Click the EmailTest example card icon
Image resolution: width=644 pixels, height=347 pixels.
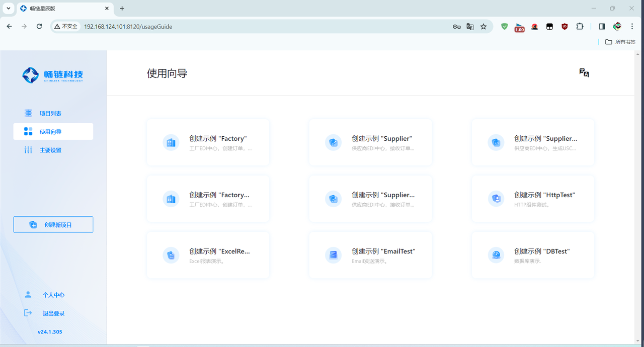coord(333,255)
